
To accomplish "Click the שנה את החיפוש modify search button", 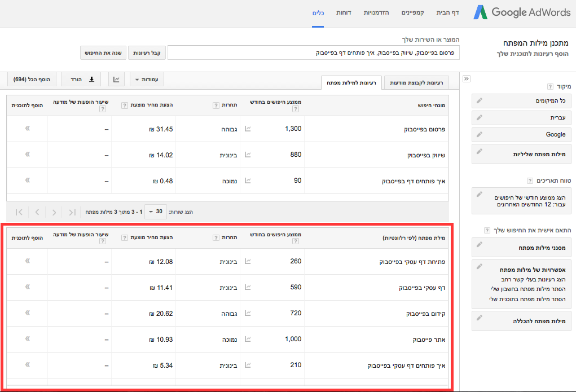I will coord(103,53).
